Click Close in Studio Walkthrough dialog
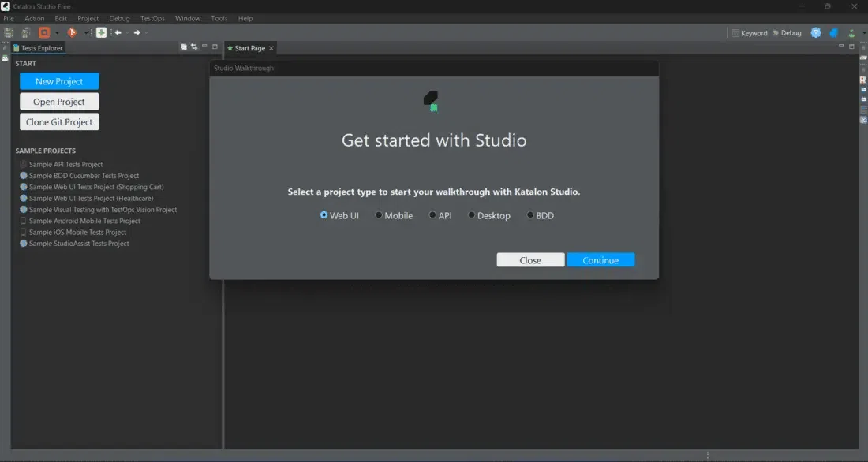 [530, 260]
